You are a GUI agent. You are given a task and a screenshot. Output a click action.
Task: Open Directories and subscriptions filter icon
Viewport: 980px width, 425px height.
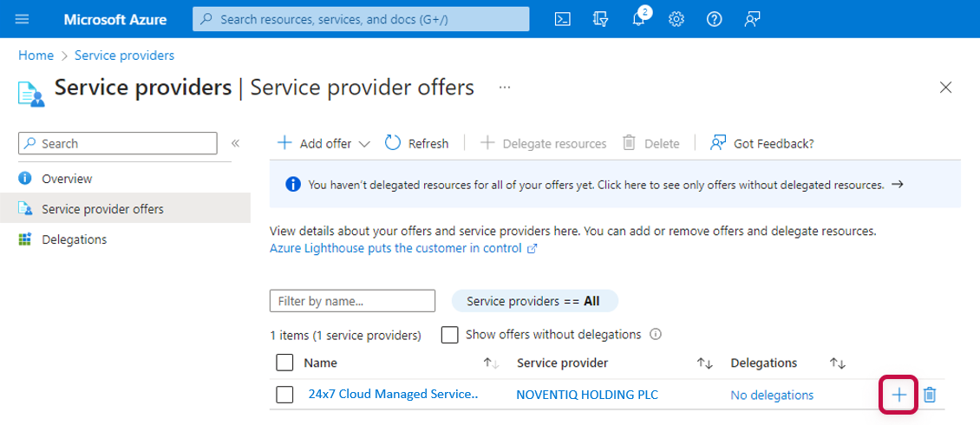600,19
